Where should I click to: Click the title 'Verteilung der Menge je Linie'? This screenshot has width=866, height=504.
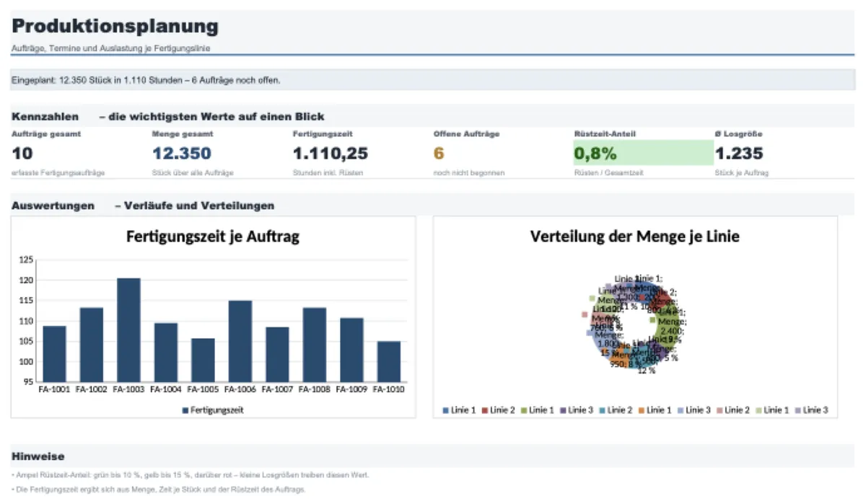(635, 236)
